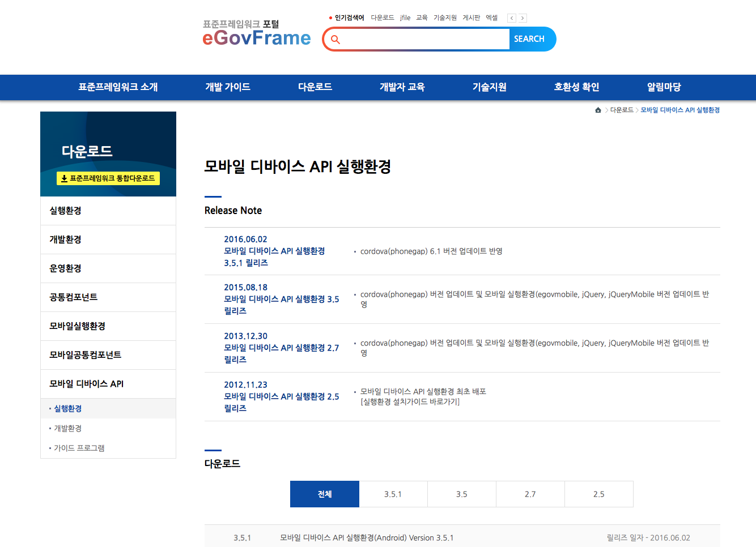Open the 개발 가이드 menu
Image resolution: width=756 pixels, height=547 pixels.
coord(228,87)
